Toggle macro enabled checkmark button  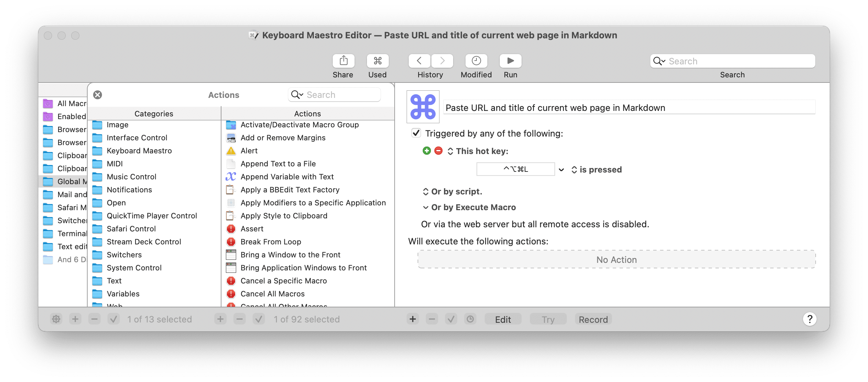[259, 319]
